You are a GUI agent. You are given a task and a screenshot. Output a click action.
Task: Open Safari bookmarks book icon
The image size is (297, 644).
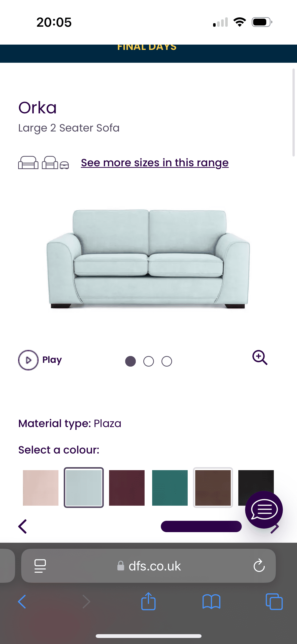pos(211,602)
